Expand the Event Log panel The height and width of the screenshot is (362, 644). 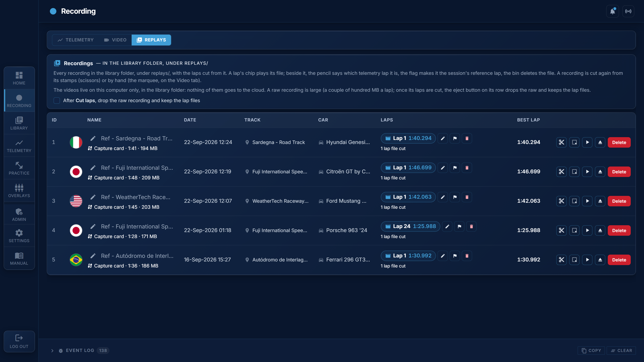(x=52, y=351)
